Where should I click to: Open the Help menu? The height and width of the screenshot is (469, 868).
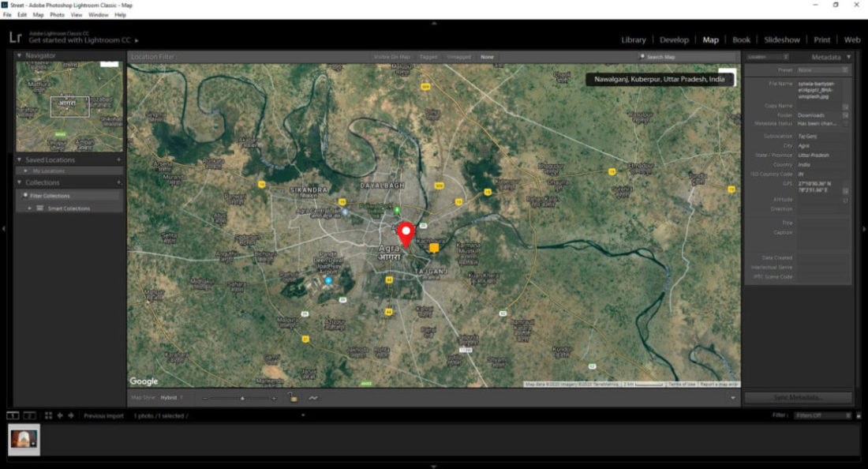click(x=120, y=15)
